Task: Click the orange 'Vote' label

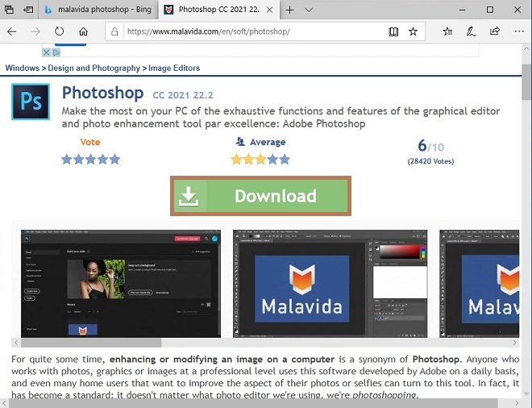Action: point(90,142)
